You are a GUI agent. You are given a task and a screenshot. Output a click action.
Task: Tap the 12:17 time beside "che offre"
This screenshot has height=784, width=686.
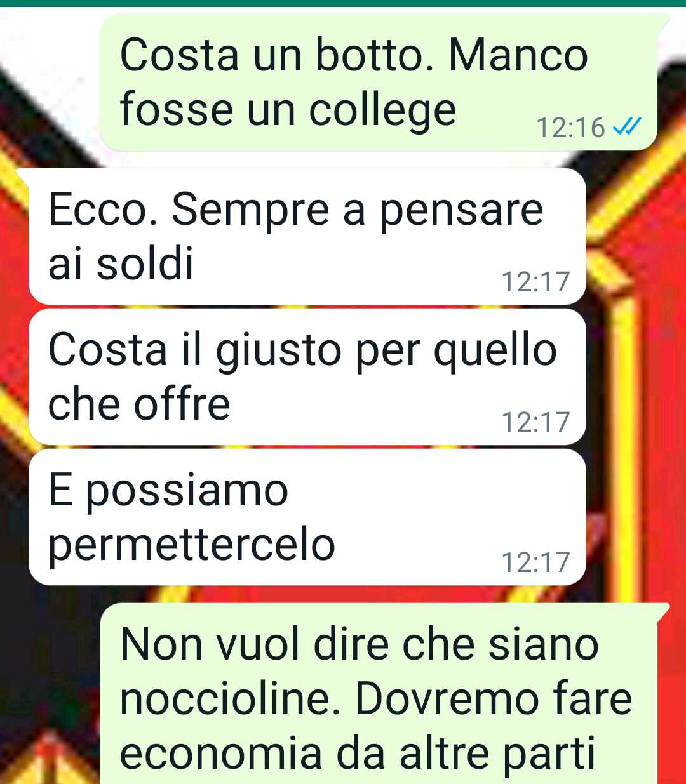(536, 422)
